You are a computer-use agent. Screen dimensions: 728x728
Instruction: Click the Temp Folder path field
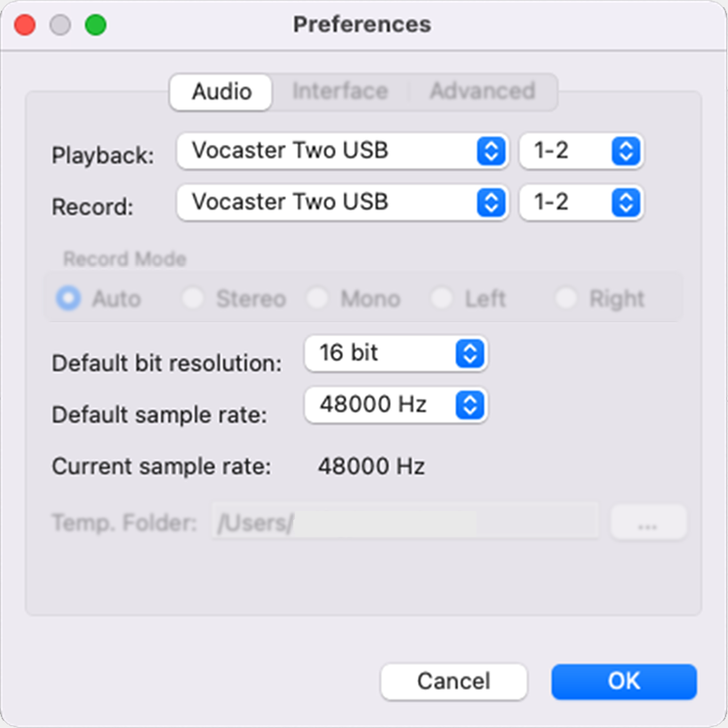(404, 522)
